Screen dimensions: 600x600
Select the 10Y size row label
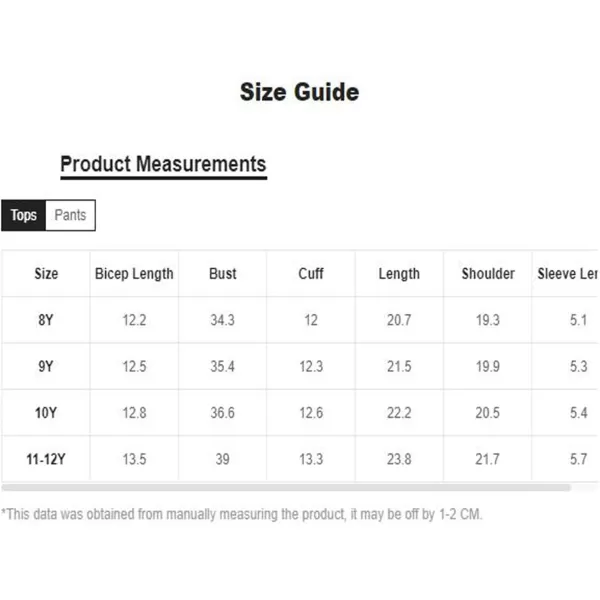pyautogui.click(x=46, y=412)
